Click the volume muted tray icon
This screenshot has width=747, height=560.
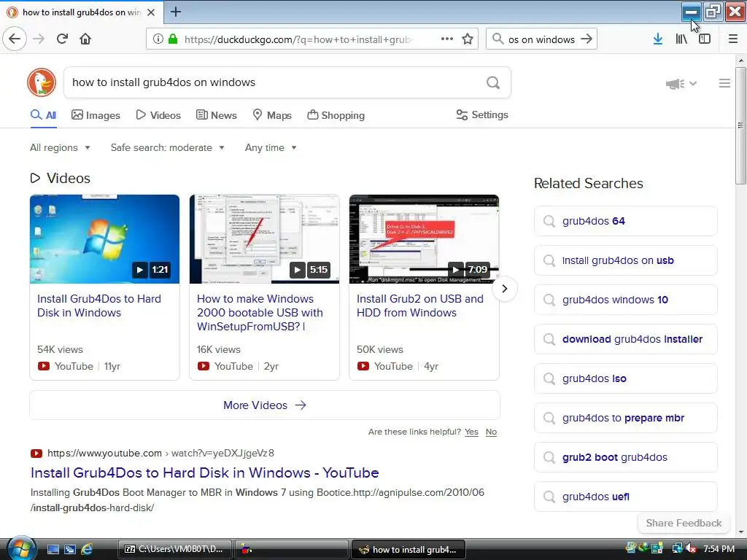point(692,548)
